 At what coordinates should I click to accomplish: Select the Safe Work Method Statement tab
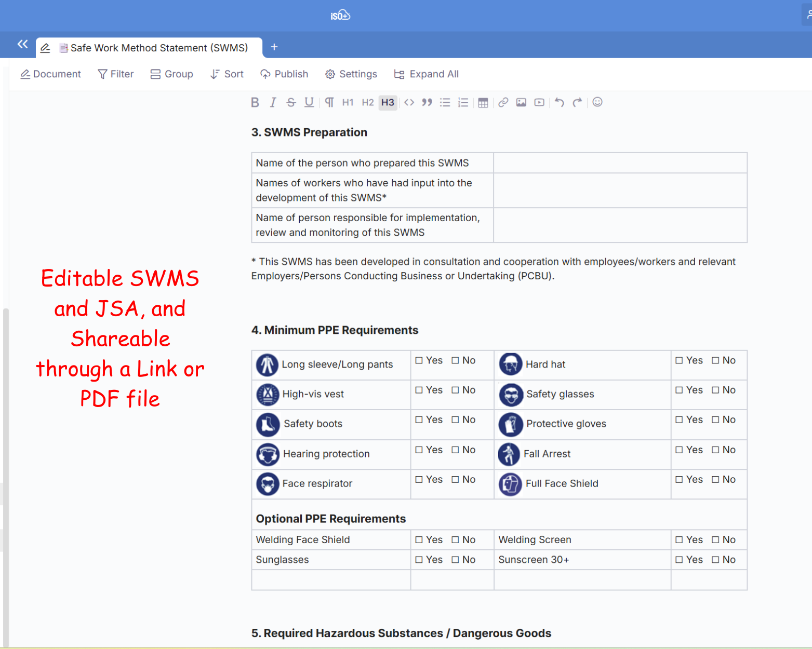158,48
